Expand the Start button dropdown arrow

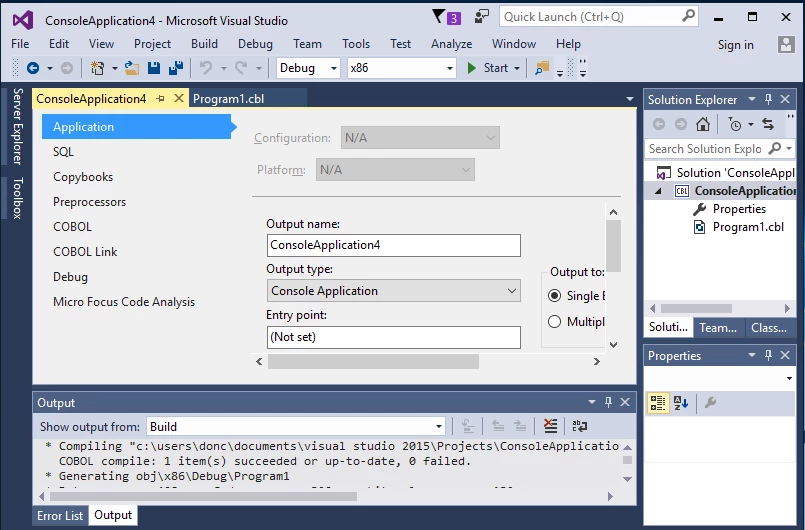pyautogui.click(x=517, y=68)
